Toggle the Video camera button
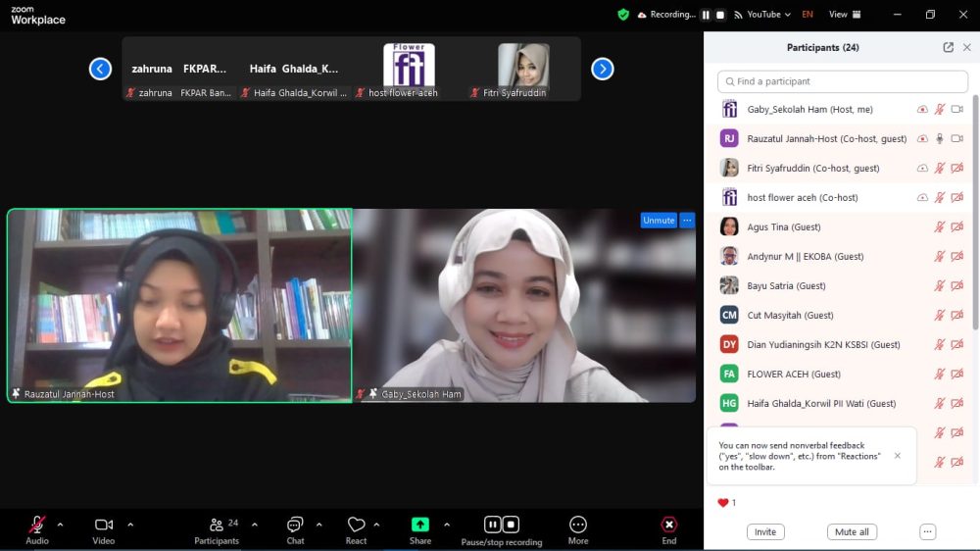980x551 pixels. click(x=104, y=526)
